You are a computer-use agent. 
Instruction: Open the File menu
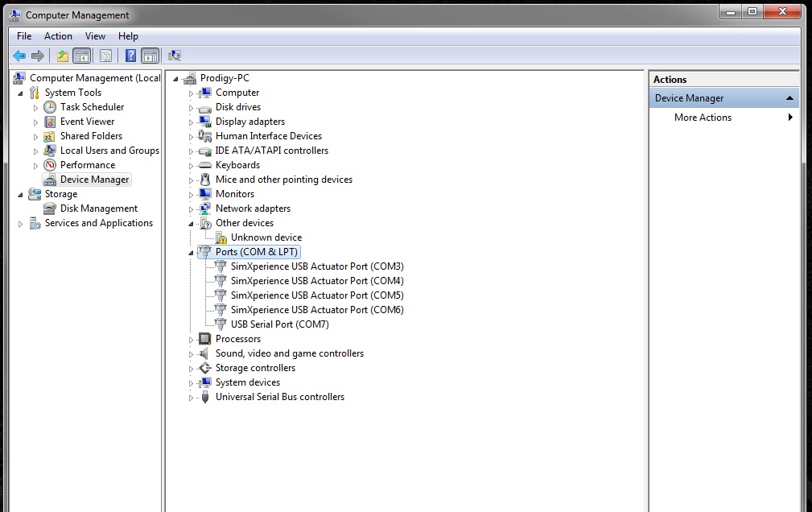24,36
